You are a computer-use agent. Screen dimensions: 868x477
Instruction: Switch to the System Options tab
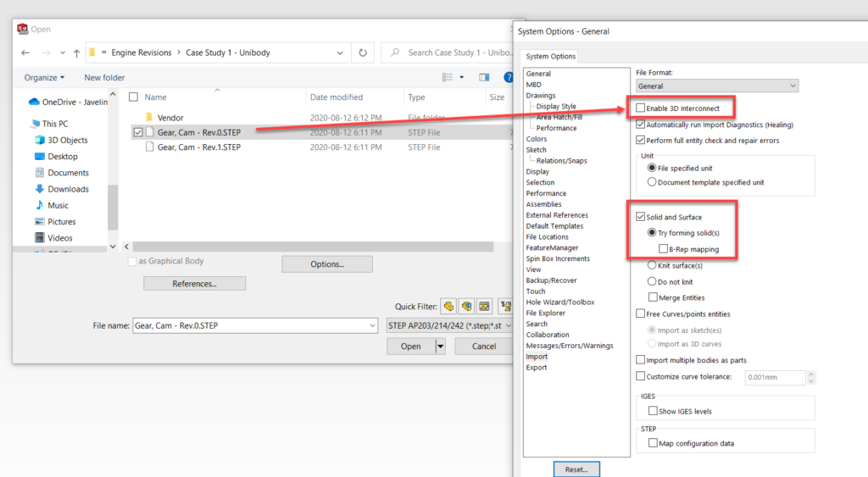(x=550, y=56)
